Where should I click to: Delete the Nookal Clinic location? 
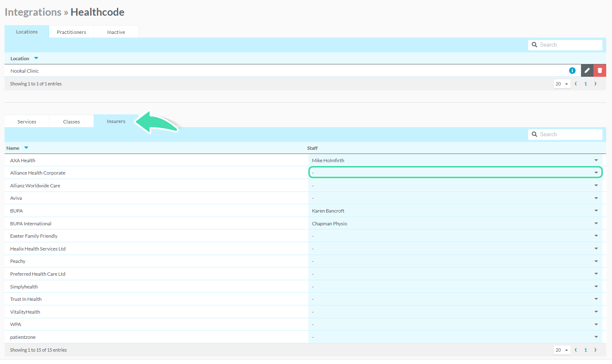pos(600,71)
